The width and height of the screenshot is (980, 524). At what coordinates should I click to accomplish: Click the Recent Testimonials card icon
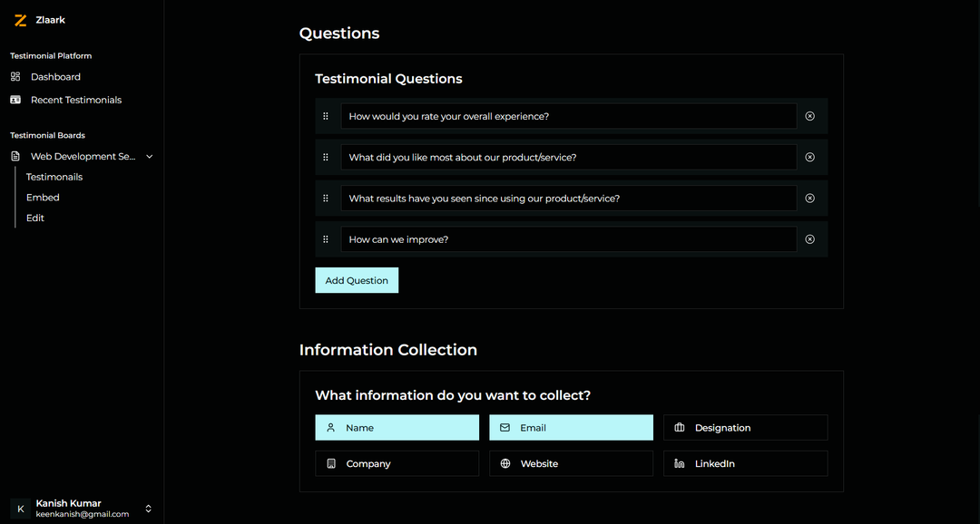pos(14,99)
